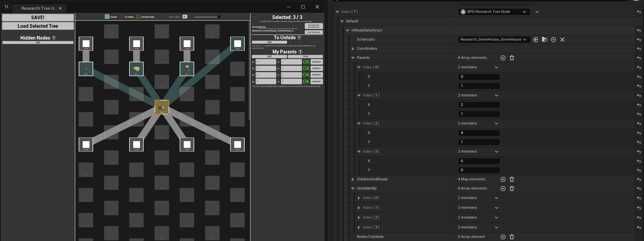
Task: Toggle Background Grid Animation checkbox
Action: [x=219, y=17]
